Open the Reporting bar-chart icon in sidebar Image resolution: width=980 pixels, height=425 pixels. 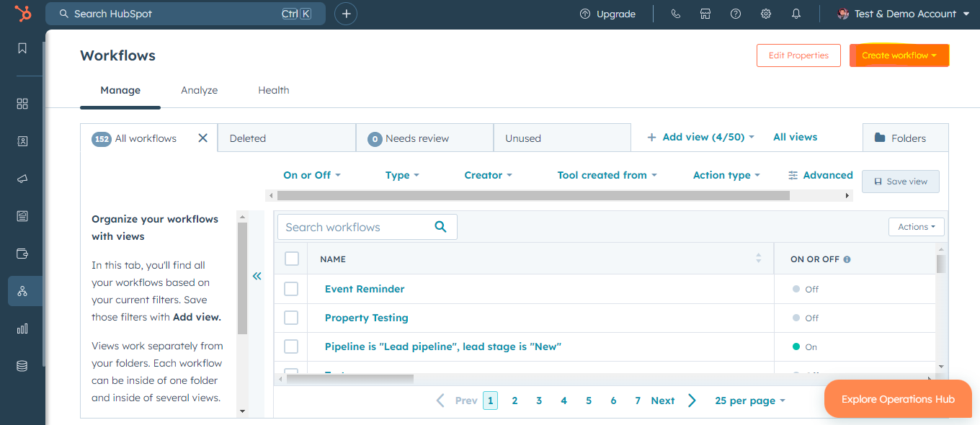22,328
